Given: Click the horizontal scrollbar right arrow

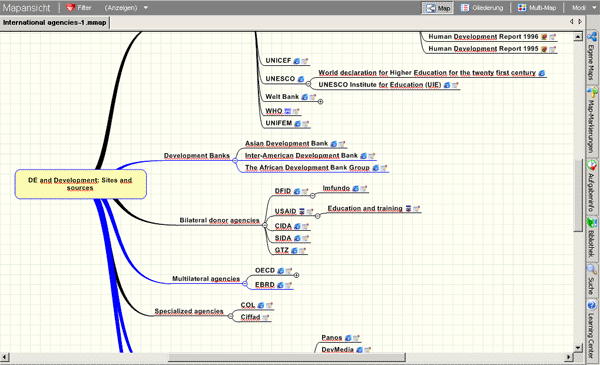Looking at the screenshot, I should point(569,357).
